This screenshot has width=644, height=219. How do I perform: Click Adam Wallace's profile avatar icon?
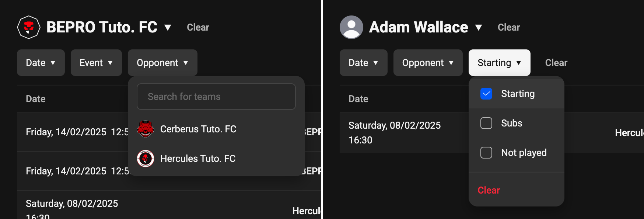351,27
